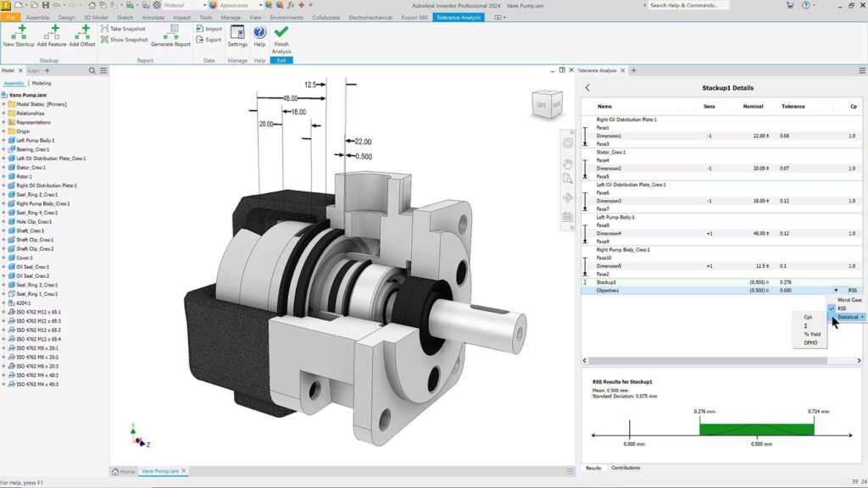The image size is (868, 488).
Task: Create a New Stackup
Action: point(19,36)
